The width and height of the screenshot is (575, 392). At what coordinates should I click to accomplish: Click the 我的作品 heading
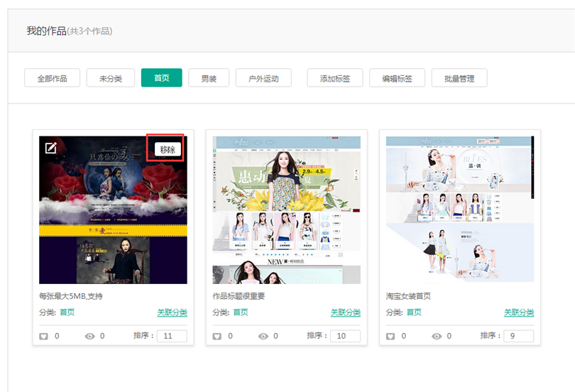(x=47, y=31)
